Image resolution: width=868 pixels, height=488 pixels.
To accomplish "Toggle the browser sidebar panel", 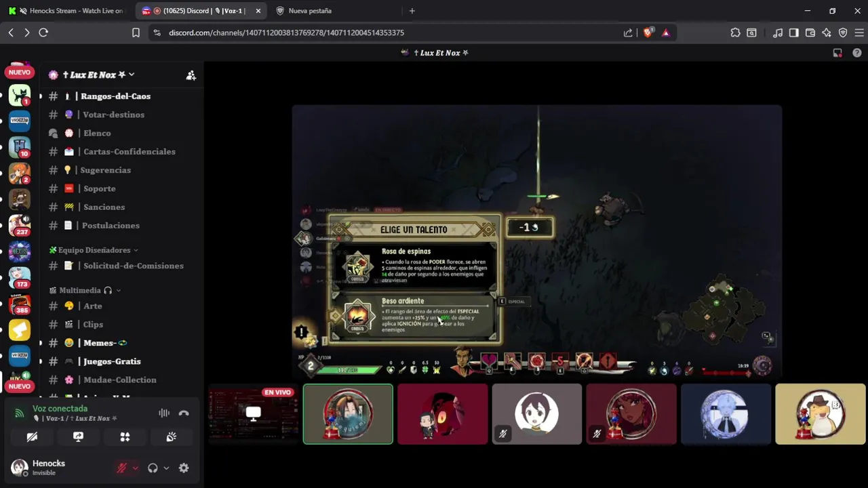I will [x=794, y=33].
